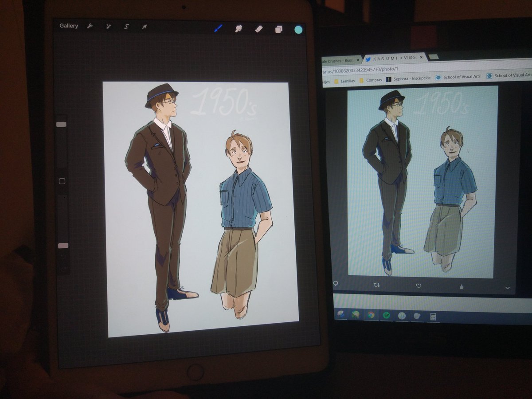Image resolution: width=532 pixels, height=399 pixels.
Task: Open the Adjustments magic wand menu
Action: (x=108, y=27)
